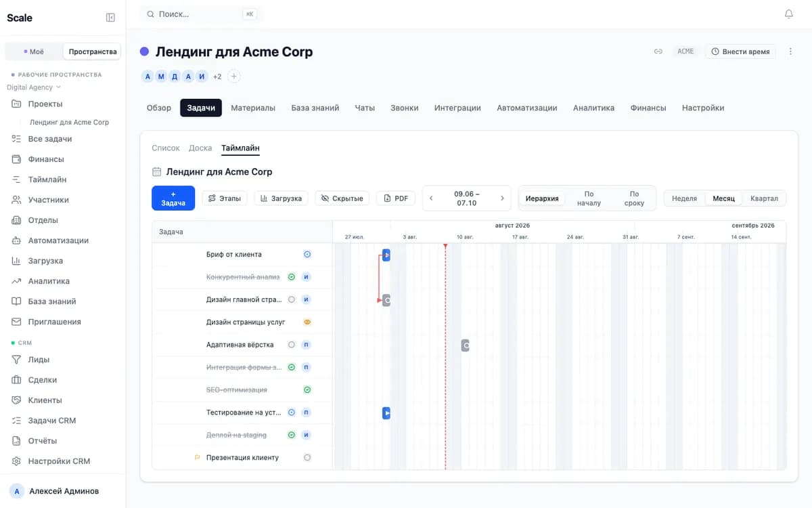The width and height of the screenshot is (812, 508).
Task: Switch to Список view
Action: click(x=166, y=148)
